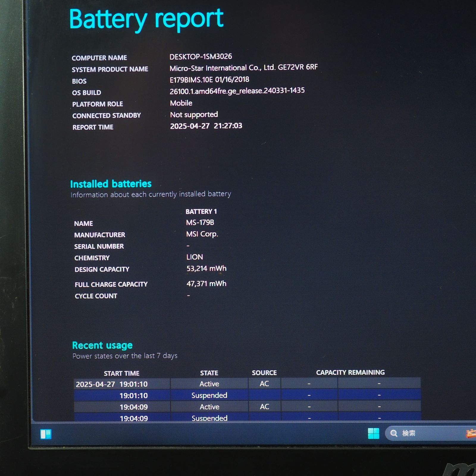Click the "MANUFACTURER" label

[100, 235]
